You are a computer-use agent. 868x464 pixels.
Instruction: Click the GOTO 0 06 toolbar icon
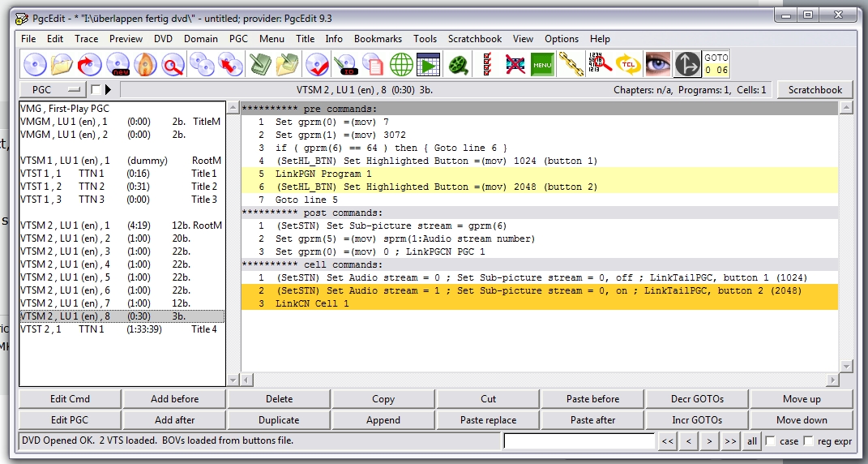716,63
